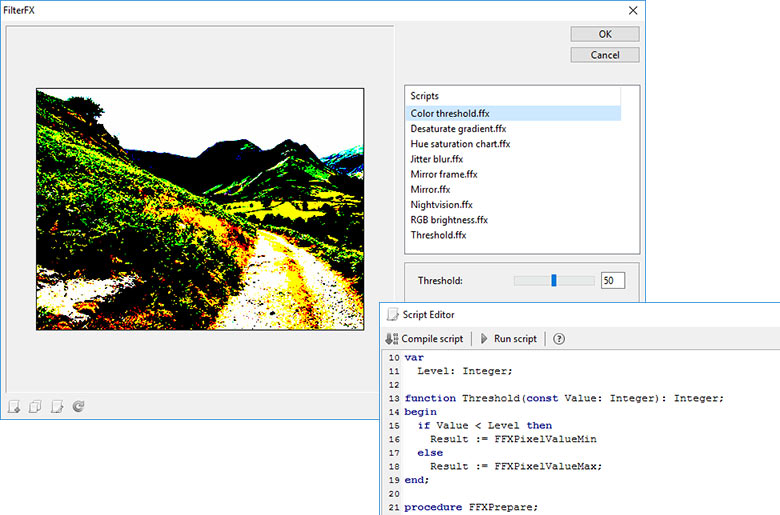Select Nightvision.ffx script
The width and height of the screenshot is (780, 515).
[513, 205]
